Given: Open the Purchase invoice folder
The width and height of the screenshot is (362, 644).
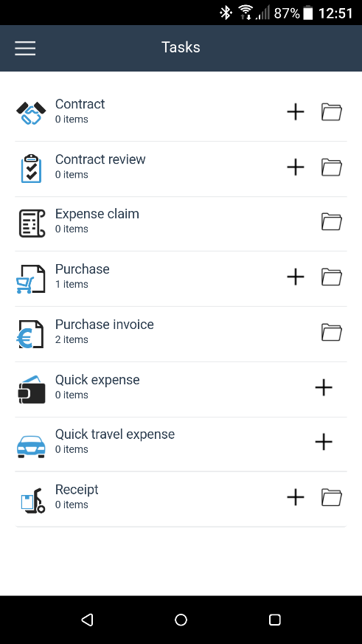Looking at the screenshot, I should point(332,332).
